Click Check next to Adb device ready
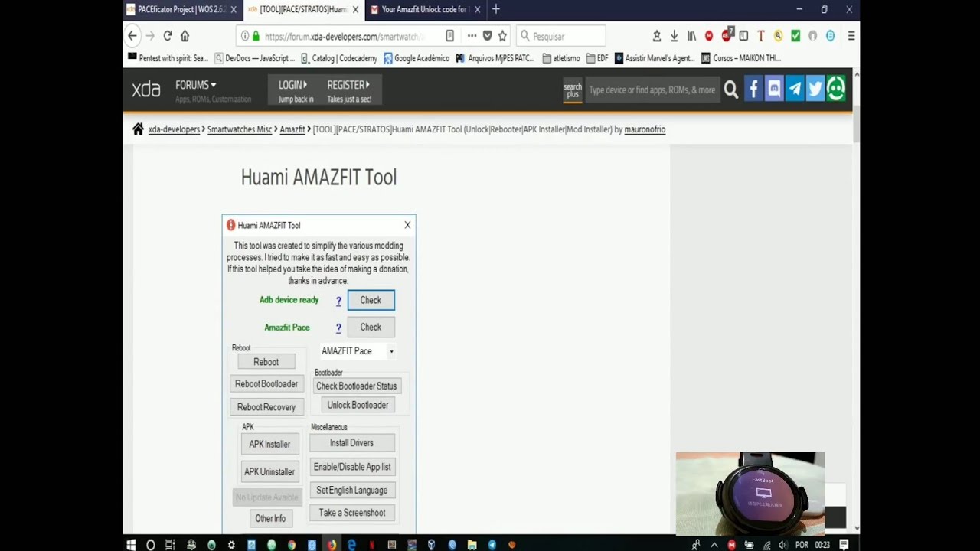980x551 pixels. point(371,300)
